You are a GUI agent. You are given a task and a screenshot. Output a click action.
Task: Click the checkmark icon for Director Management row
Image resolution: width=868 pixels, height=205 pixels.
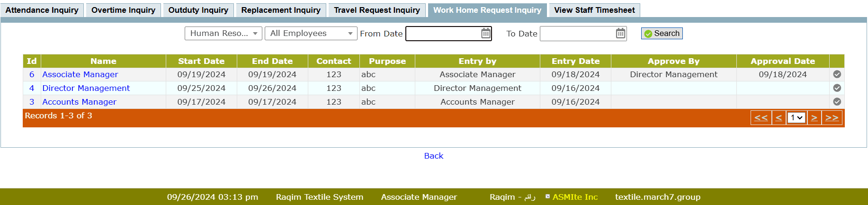pos(837,88)
